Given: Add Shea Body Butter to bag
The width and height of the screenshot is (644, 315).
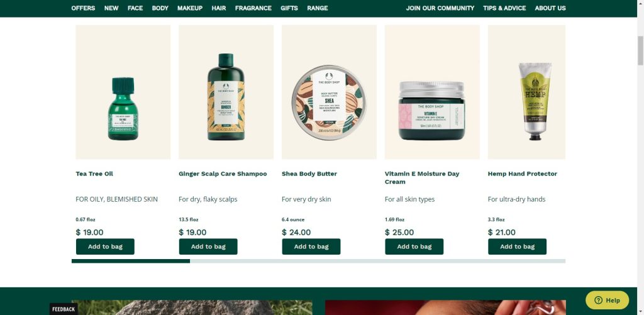Looking at the screenshot, I should (x=311, y=246).
